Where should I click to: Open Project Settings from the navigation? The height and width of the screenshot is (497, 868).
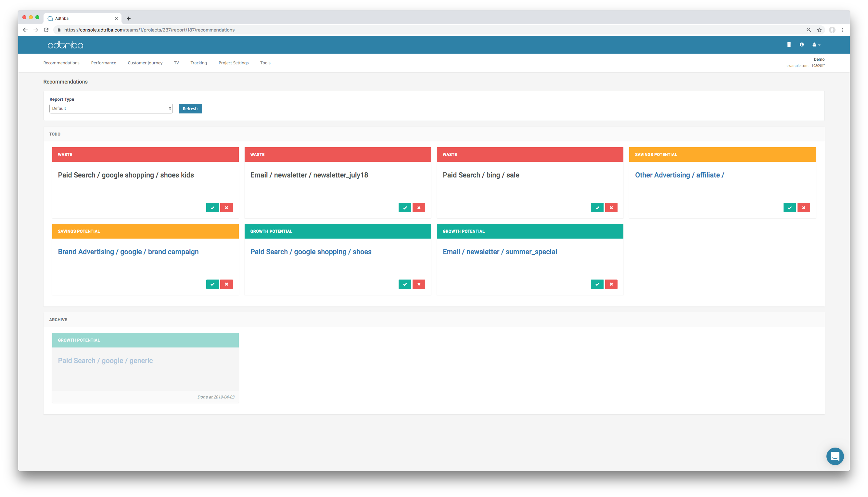pyautogui.click(x=233, y=63)
